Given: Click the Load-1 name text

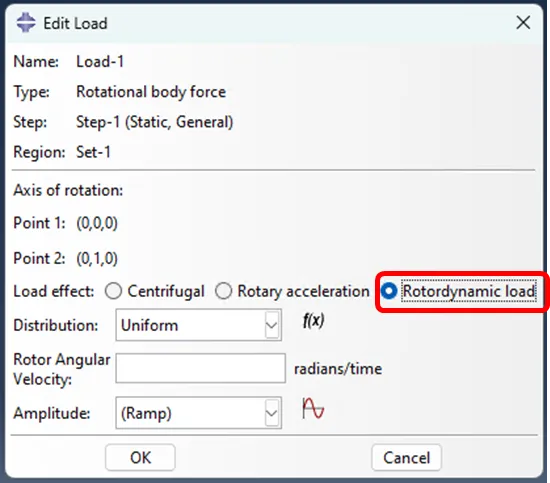Looking at the screenshot, I should pyautogui.click(x=100, y=62).
